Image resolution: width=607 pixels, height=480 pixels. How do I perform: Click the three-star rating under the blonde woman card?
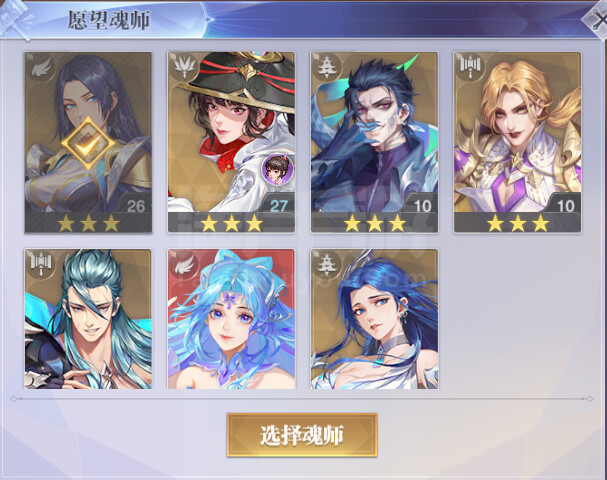click(518, 223)
